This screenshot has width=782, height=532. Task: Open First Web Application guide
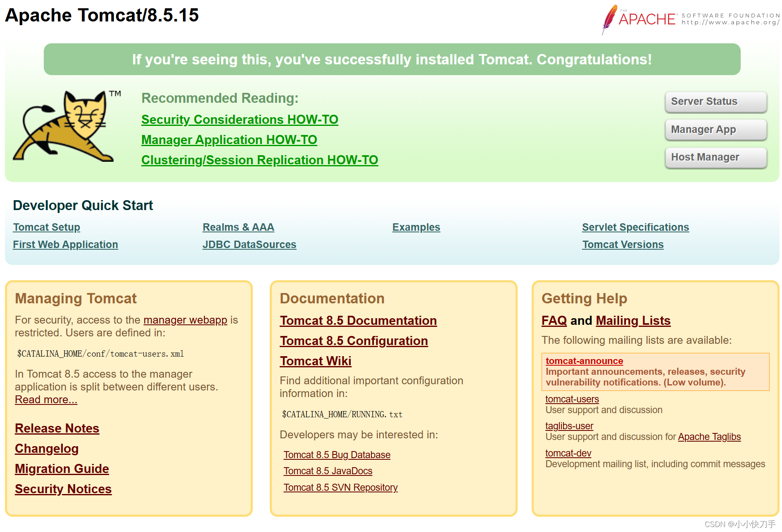(x=66, y=245)
